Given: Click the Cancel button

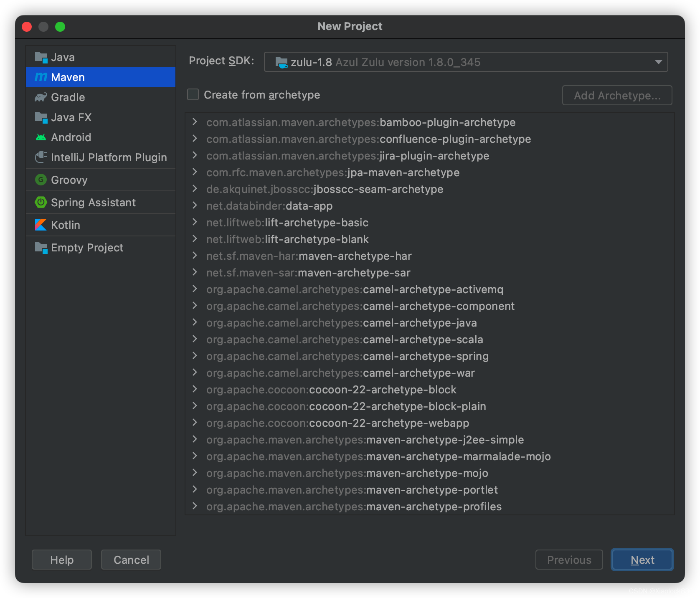Looking at the screenshot, I should [131, 560].
